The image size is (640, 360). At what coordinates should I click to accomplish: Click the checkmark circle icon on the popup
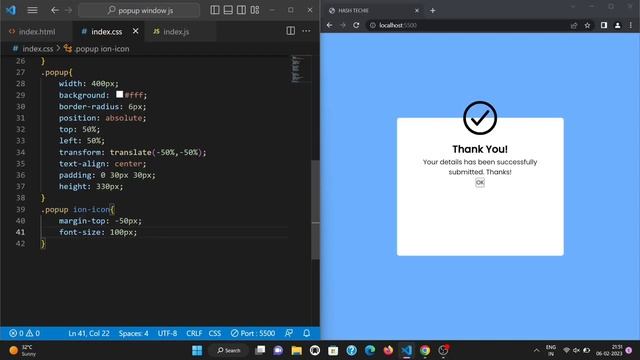coord(480,118)
